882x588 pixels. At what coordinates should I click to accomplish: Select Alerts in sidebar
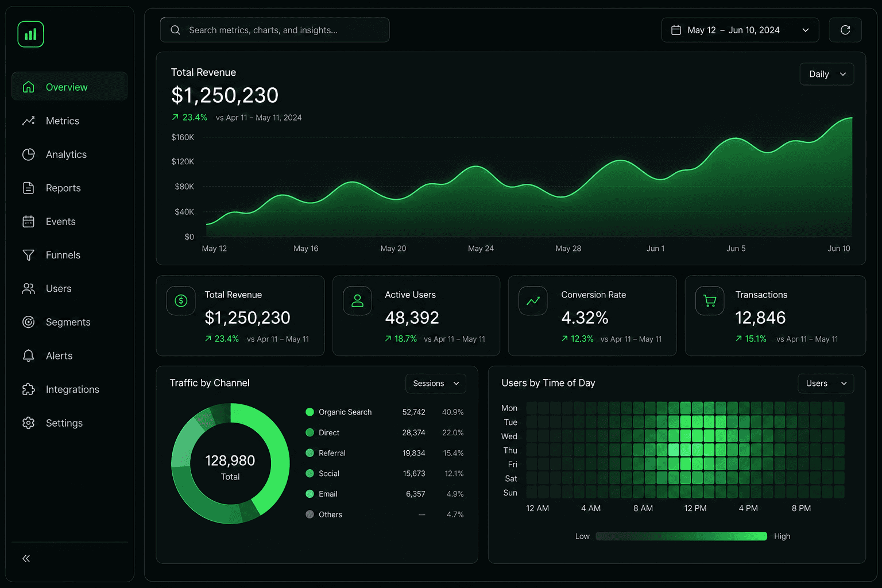(x=69, y=355)
